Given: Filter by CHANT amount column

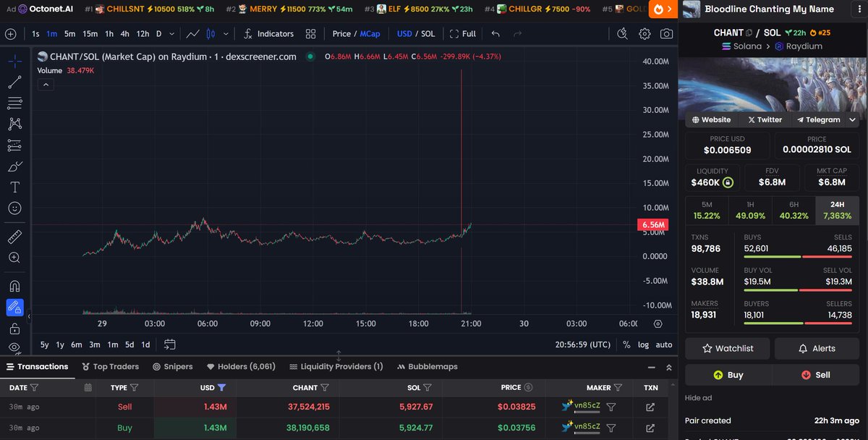Looking at the screenshot, I should tap(325, 388).
